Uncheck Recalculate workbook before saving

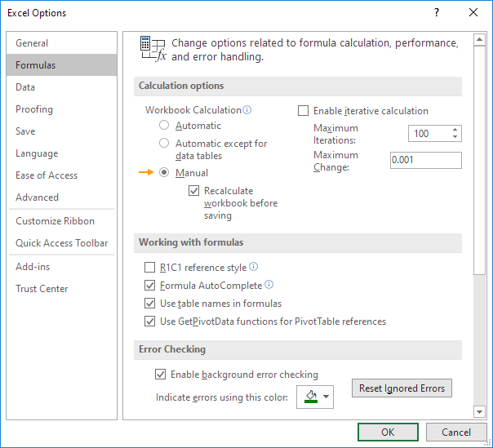click(193, 191)
